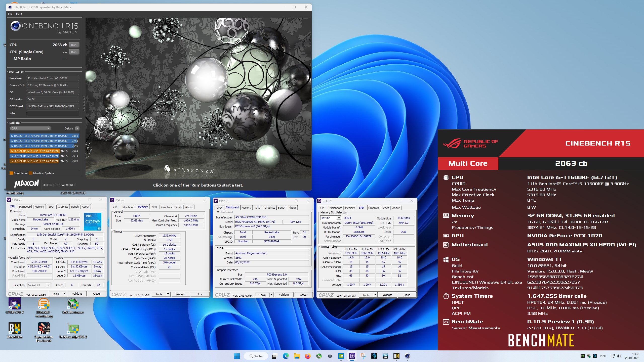644x362 pixels.
Task: Run the Cinebench CPU multi-core test
Action: coord(74,45)
